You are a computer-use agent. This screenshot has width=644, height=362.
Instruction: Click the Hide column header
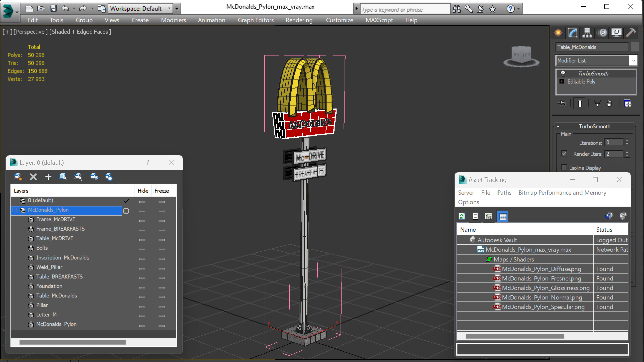143,191
